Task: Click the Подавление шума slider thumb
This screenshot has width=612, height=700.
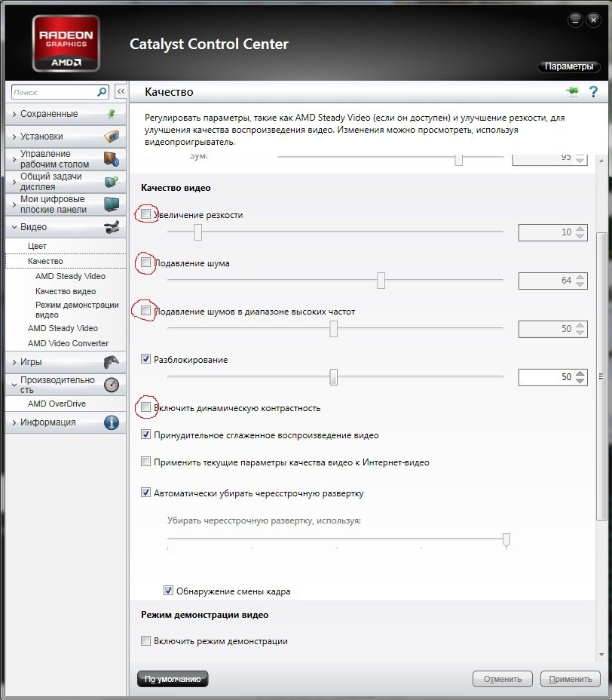Action: click(381, 281)
